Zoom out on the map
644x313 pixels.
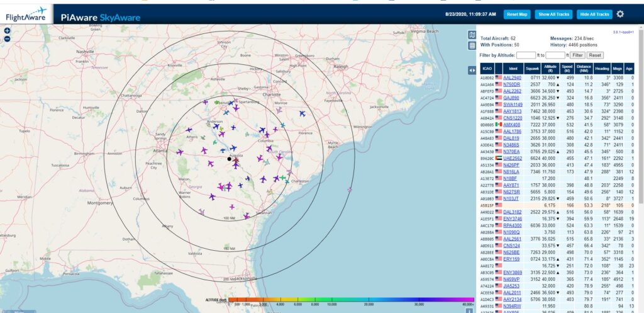coord(7,38)
